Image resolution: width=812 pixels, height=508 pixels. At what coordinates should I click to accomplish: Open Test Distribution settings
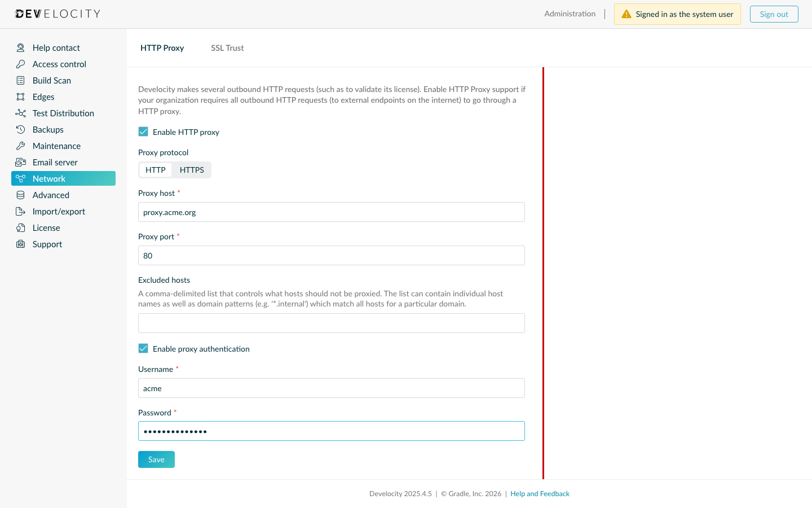20,113
